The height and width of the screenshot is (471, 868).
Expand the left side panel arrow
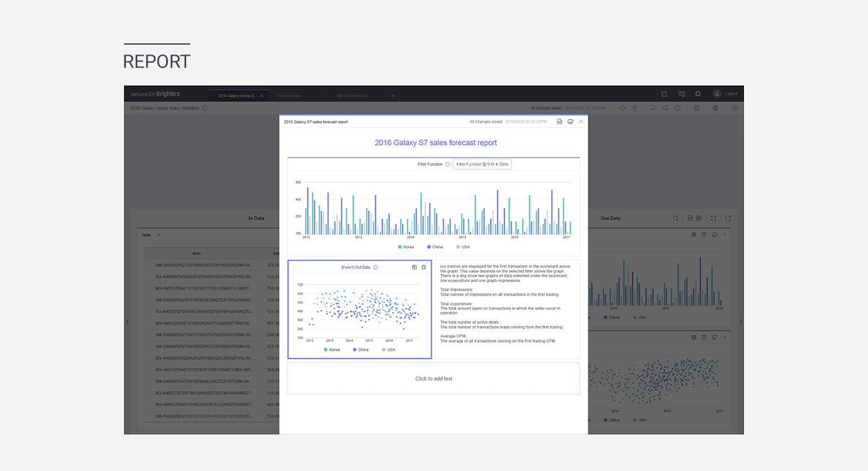[127, 322]
